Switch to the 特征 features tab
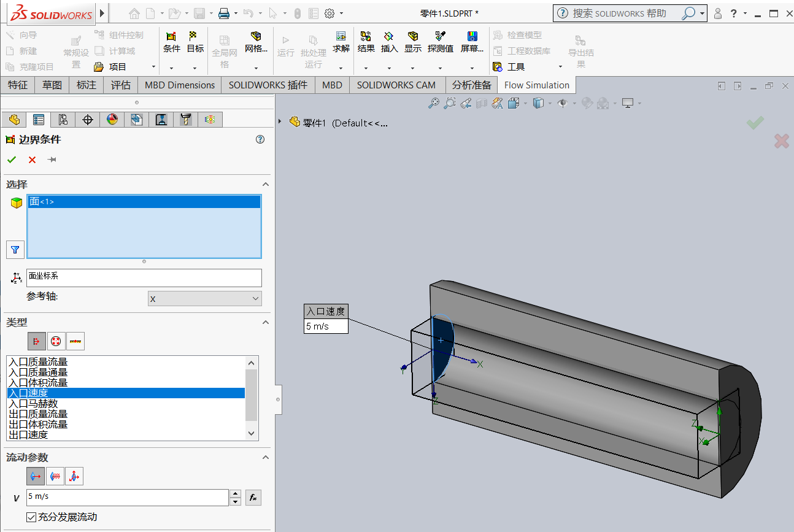The image size is (794, 532). point(18,85)
